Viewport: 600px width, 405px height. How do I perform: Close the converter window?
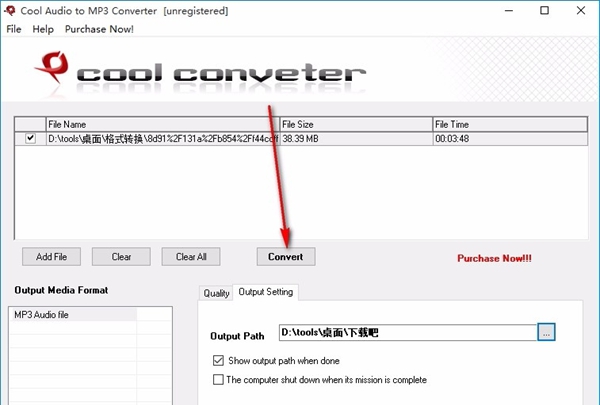pyautogui.click(x=580, y=11)
